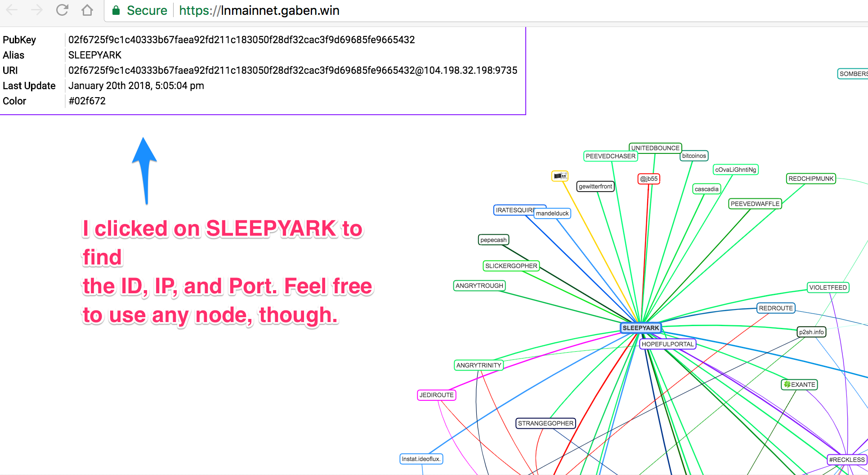
Task: Select the #RECKLESS node
Action: [x=847, y=460]
